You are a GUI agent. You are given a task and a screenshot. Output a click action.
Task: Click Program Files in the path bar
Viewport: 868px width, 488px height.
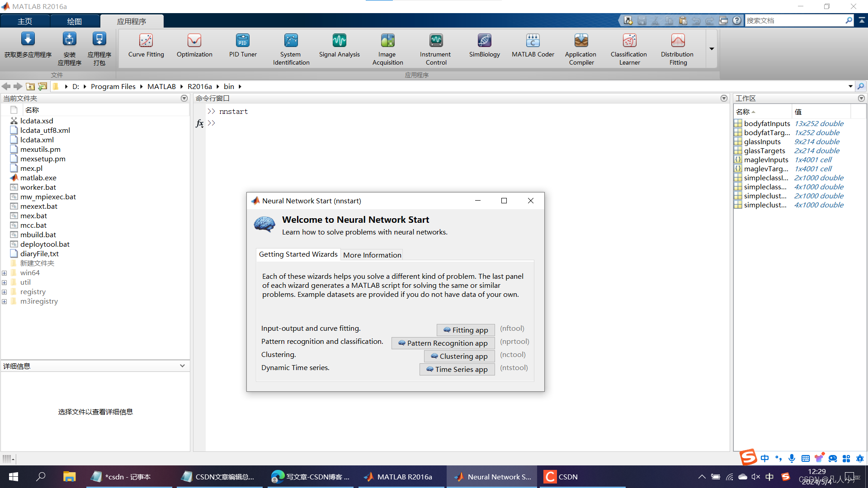(113, 86)
